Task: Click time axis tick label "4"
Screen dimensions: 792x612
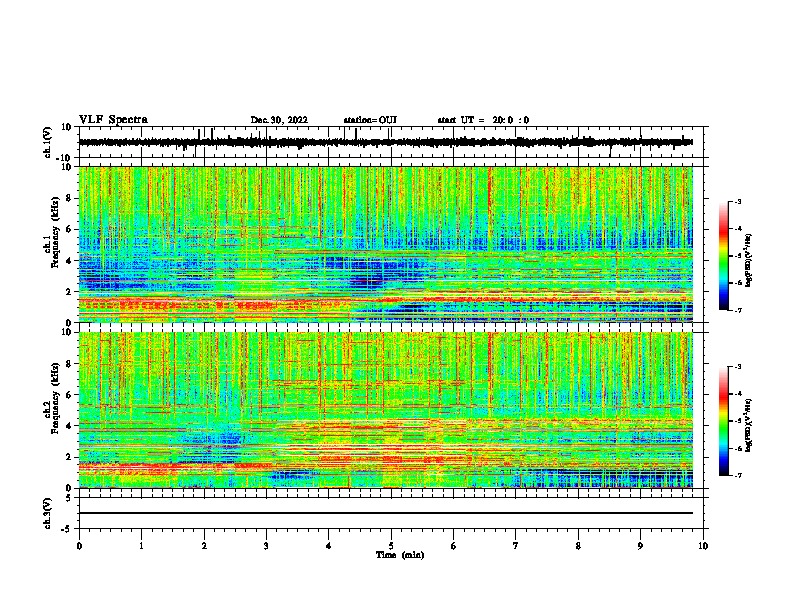Action: click(x=329, y=546)
